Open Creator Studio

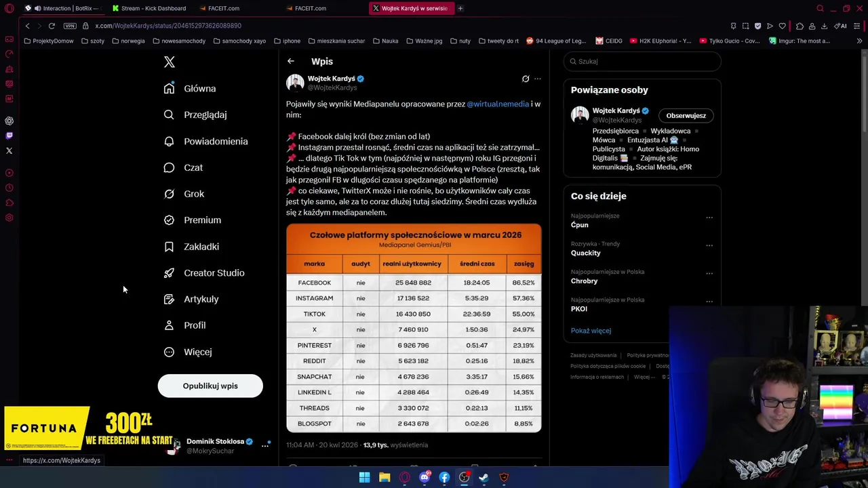click(204, 272)
